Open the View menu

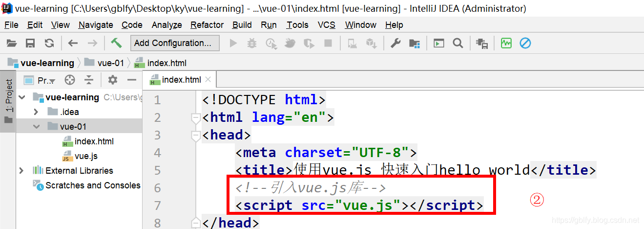click(61, 25)
